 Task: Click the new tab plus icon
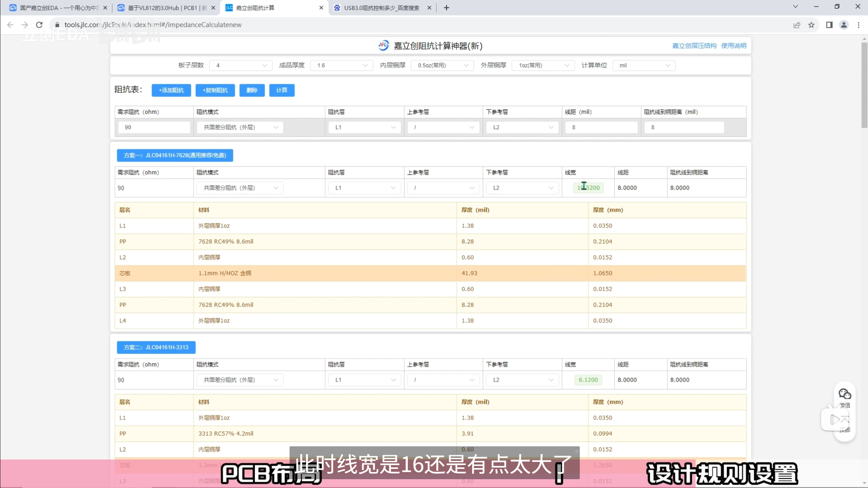tap(447, 7)
